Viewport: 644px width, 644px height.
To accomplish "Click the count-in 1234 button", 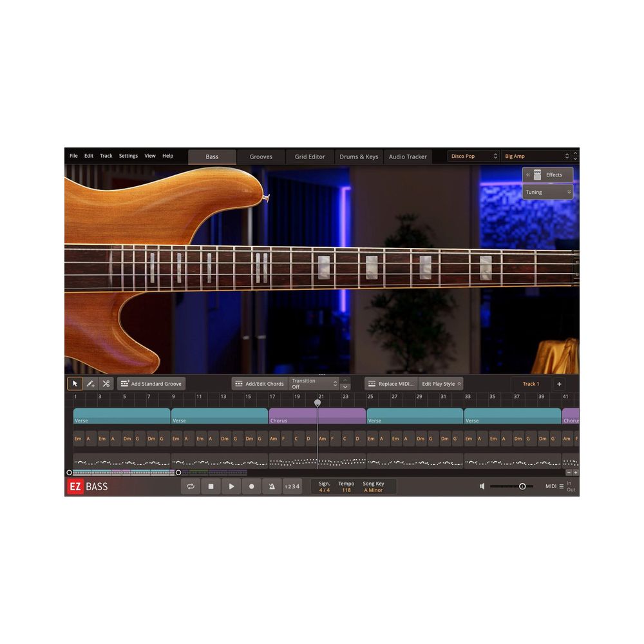I will tap(291, 486).
